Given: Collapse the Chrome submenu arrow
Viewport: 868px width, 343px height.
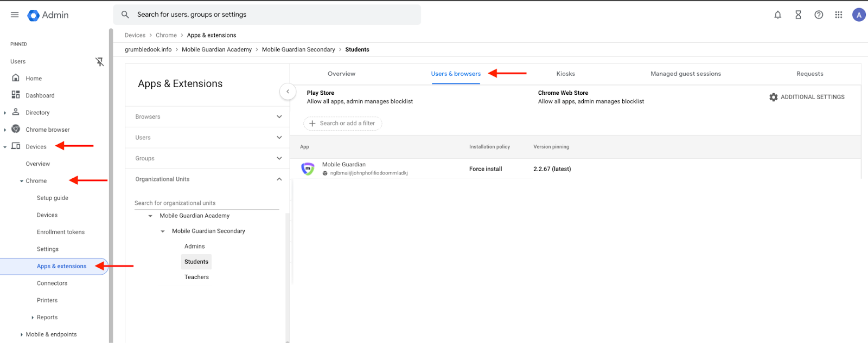Looking at the screenshot, I should (x=22, y=181).
